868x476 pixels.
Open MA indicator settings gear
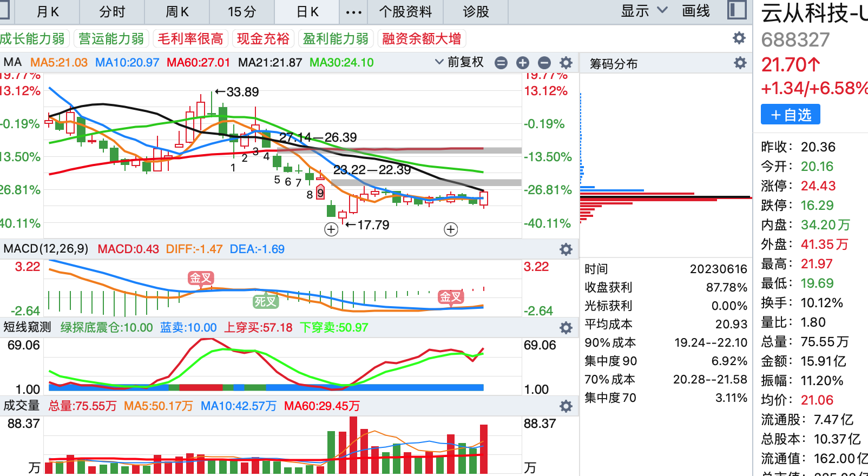tap(566, 63)
